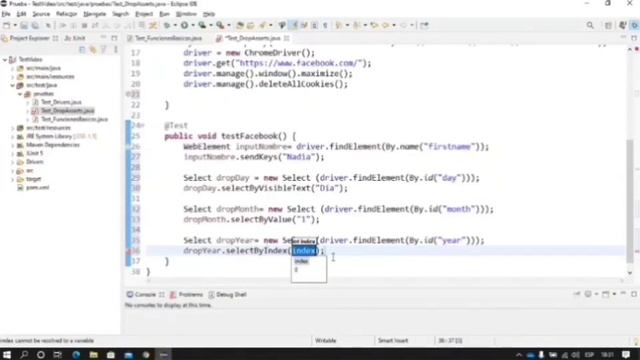The image size is (640, 360).
Task: Open the Navigate menu
Action: (x=95, y=14)
